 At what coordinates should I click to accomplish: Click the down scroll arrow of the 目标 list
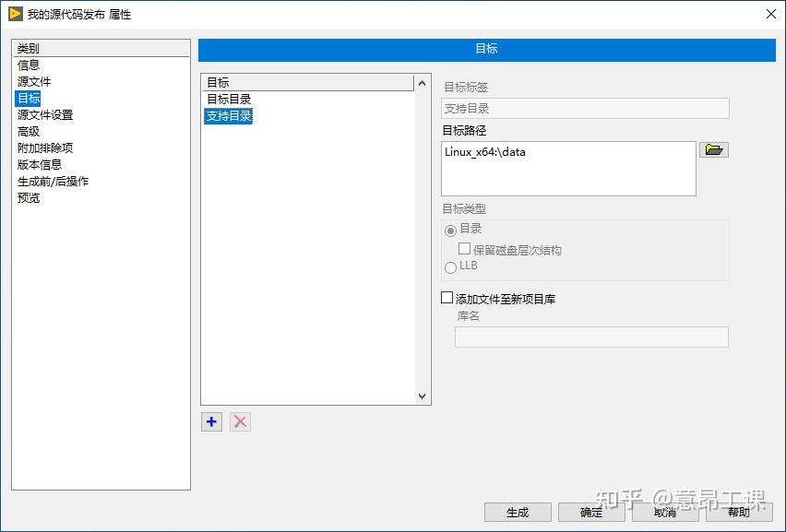pyautogui.click(x=422, y=396)
